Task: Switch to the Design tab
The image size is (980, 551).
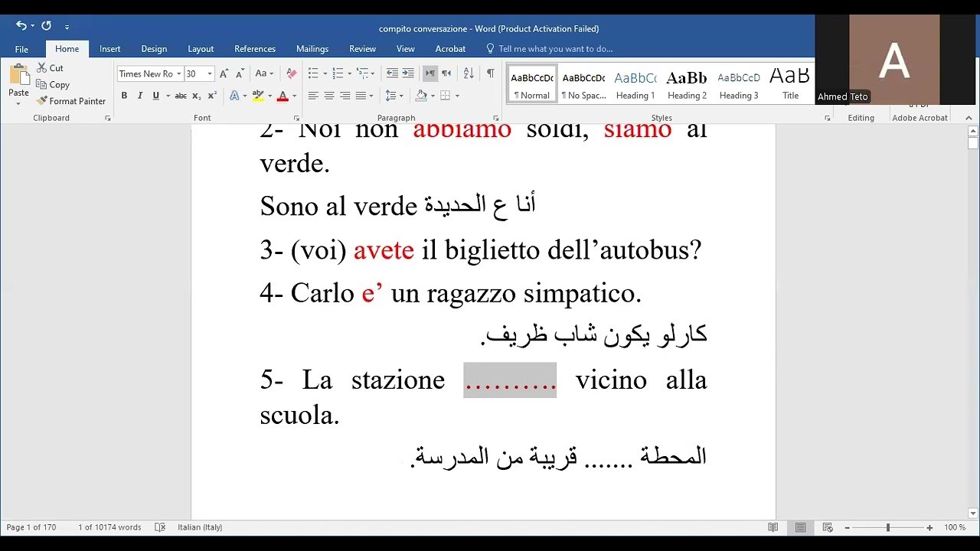Action: click(x=154, y=49)
